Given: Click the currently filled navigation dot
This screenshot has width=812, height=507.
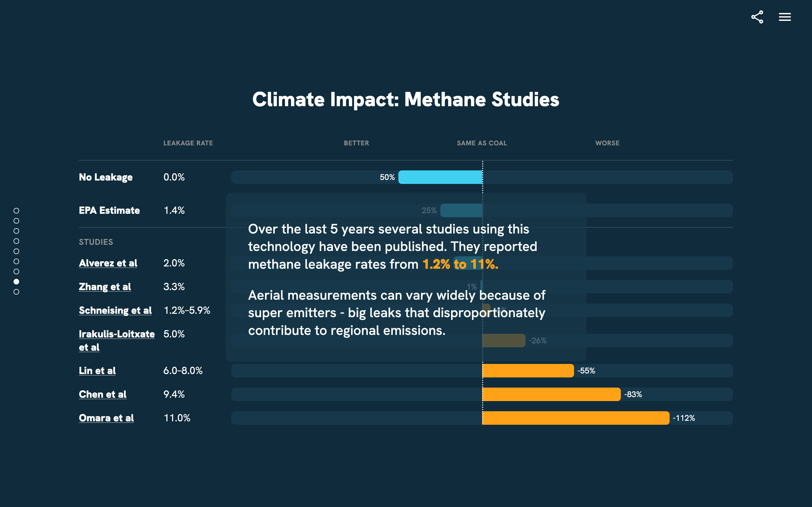Looking at the screenshot, I should tap(16, 282).
